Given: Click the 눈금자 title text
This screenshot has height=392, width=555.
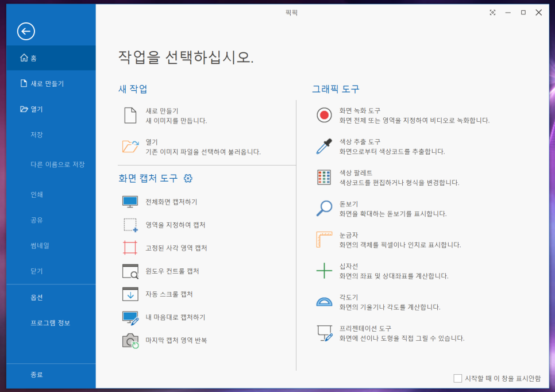Looking at the screenshot, I should 349,235.
